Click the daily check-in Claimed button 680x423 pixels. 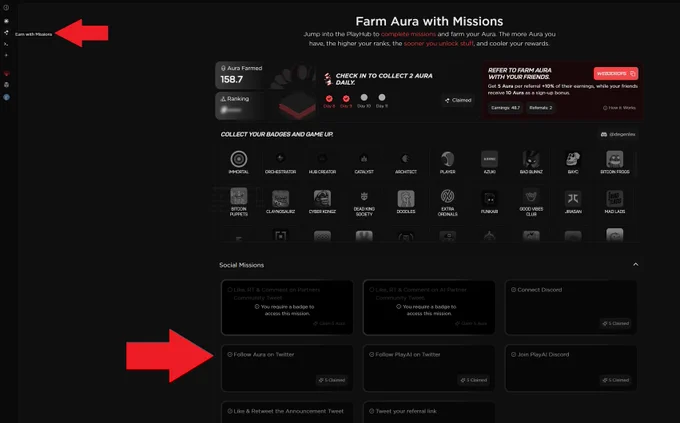point(458,100)
